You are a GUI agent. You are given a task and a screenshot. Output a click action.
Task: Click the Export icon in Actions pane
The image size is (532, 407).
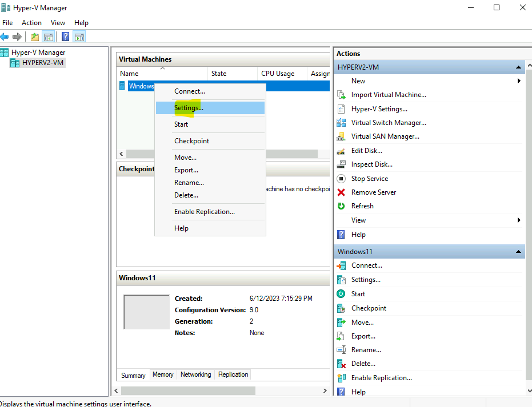[x=341, y=337]
